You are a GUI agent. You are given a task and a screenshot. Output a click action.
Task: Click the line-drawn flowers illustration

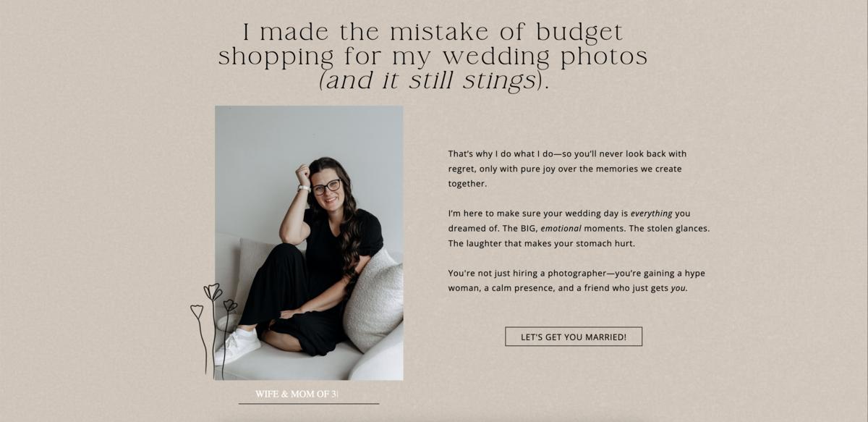tap(214, 331)
